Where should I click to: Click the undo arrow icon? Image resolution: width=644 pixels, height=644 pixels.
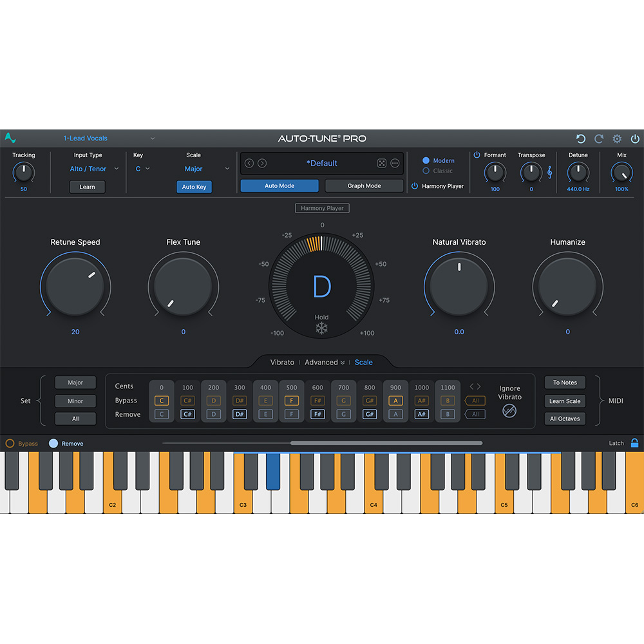pos(580,139)
